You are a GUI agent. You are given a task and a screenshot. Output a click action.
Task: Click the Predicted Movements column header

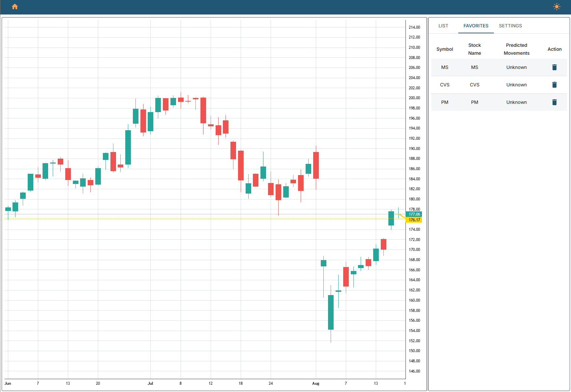tap(516, 49)
